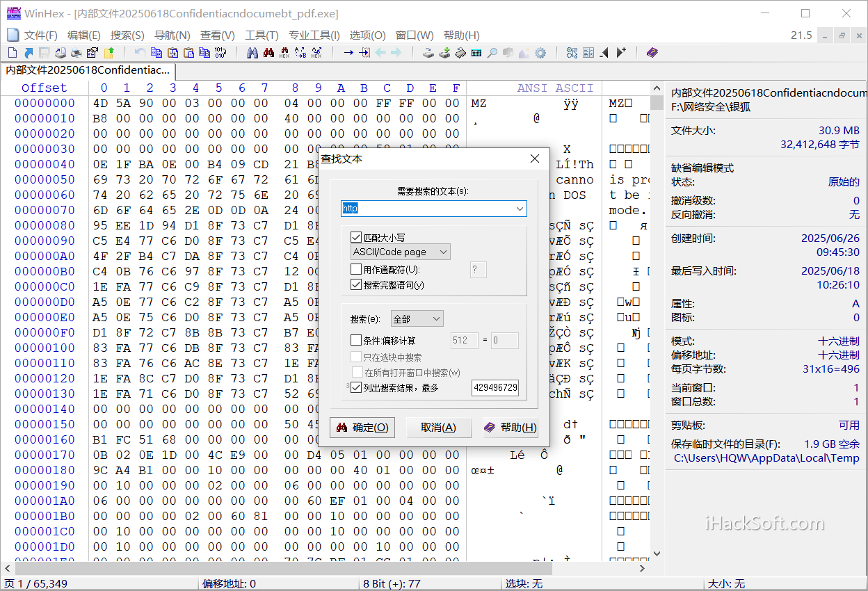Open the 专业工具(I) menu
The height and width of the screenshot is (591, 868).
314,35
